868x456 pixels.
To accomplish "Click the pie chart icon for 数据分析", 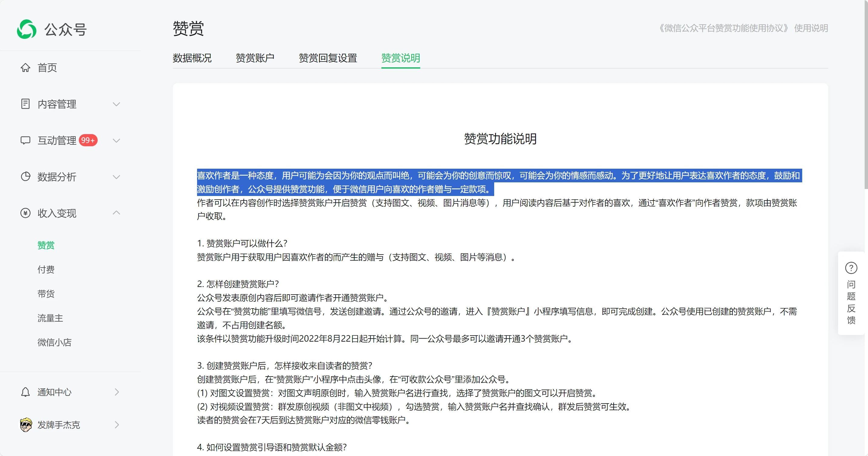I will 25,176.
